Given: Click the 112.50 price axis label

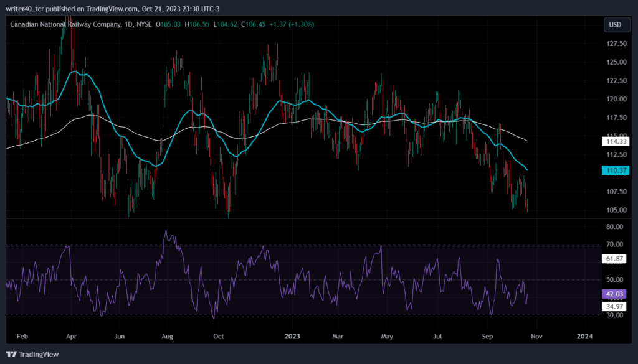Looking at the screenshot, I should click(617, 155).
